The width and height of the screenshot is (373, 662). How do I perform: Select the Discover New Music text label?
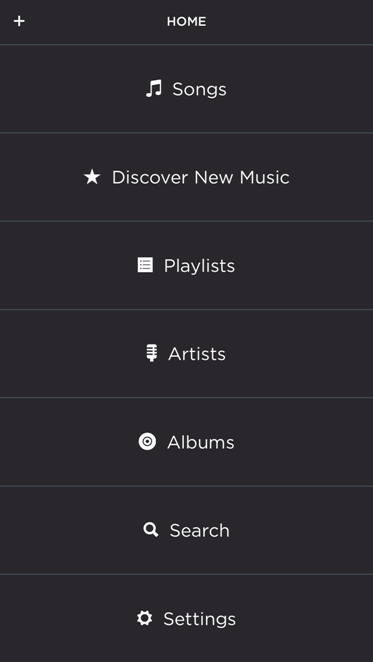[x=201, y=177]
